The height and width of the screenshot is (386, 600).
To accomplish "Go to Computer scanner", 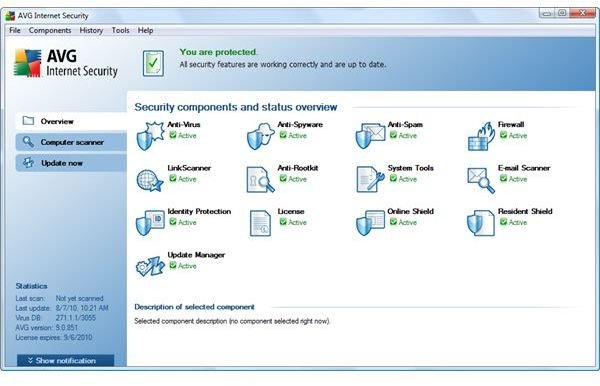I will (72, 142).
